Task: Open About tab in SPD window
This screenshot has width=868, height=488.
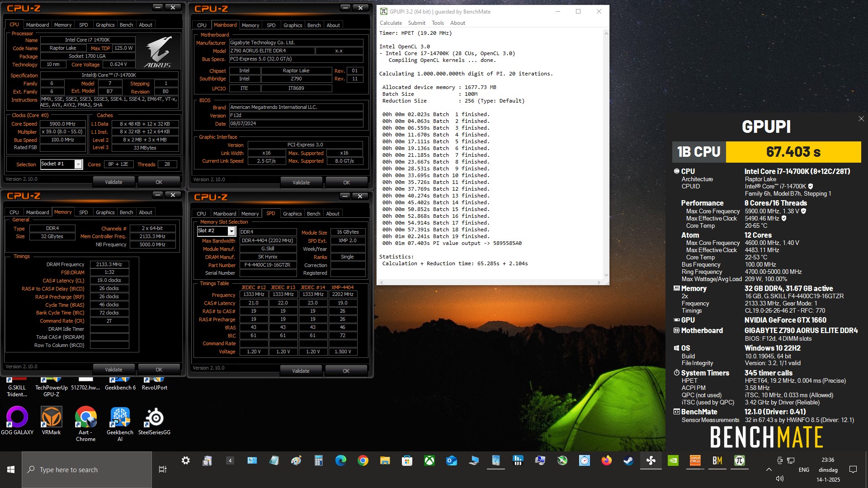Action: coord(333,214)
